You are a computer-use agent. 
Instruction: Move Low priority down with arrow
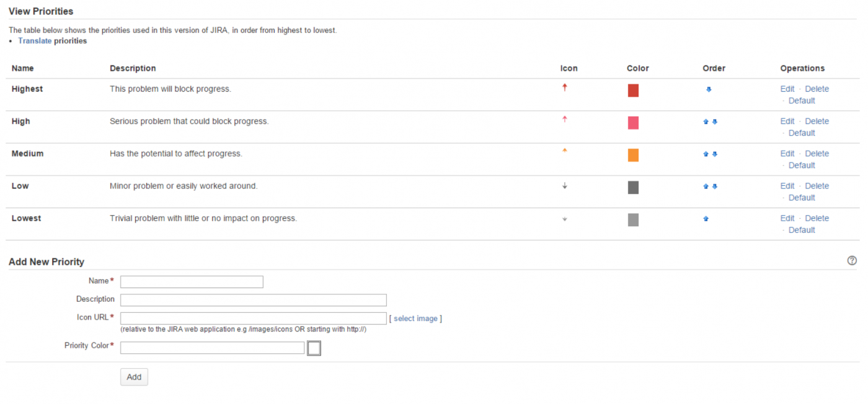(x=715, y=187)
